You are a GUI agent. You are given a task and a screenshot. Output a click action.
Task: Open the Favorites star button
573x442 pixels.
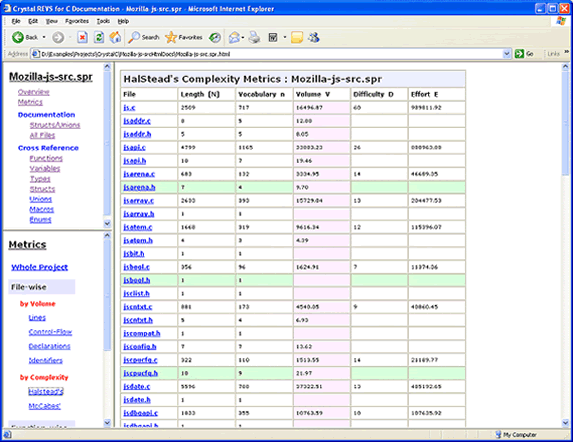[183, 37]
